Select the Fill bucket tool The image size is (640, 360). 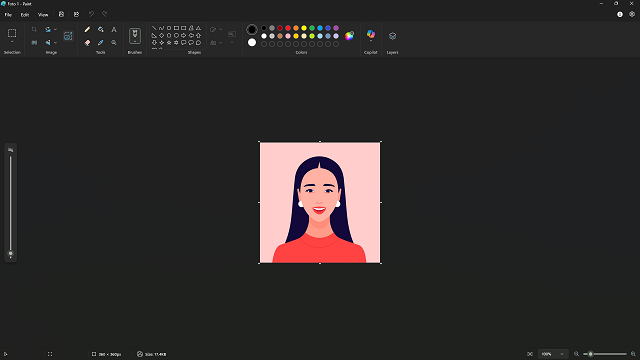[100, 29]
